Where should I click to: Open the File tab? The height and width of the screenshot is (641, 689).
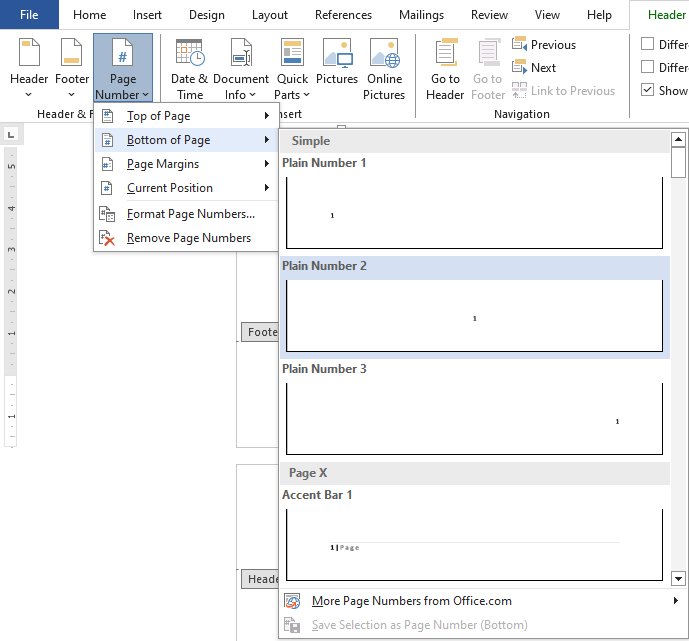click(29, 14)
